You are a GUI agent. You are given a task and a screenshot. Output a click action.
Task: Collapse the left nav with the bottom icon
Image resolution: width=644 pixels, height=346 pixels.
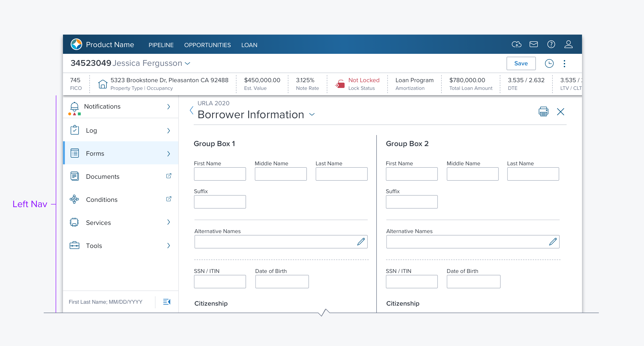[x=167, y=302]
